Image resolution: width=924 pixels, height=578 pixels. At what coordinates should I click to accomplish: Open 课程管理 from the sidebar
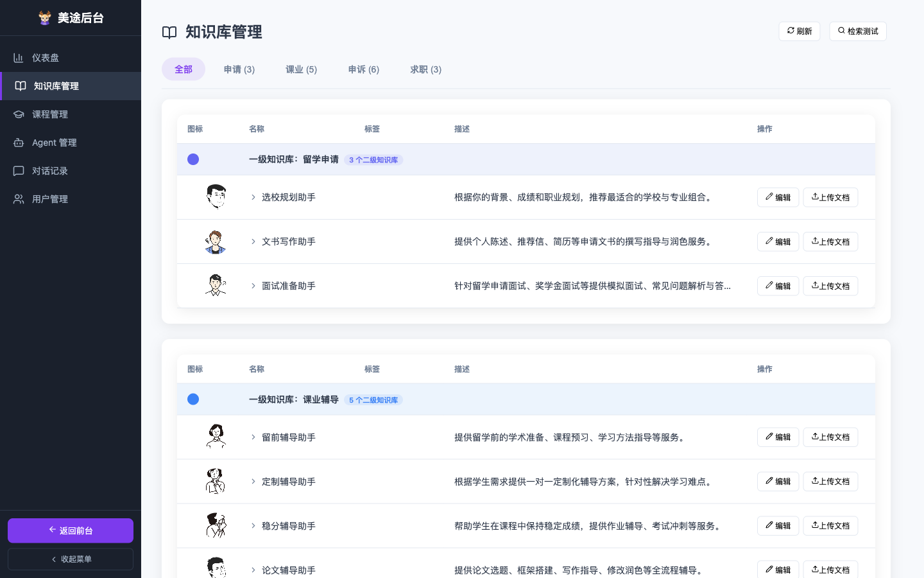coord(71,114)
